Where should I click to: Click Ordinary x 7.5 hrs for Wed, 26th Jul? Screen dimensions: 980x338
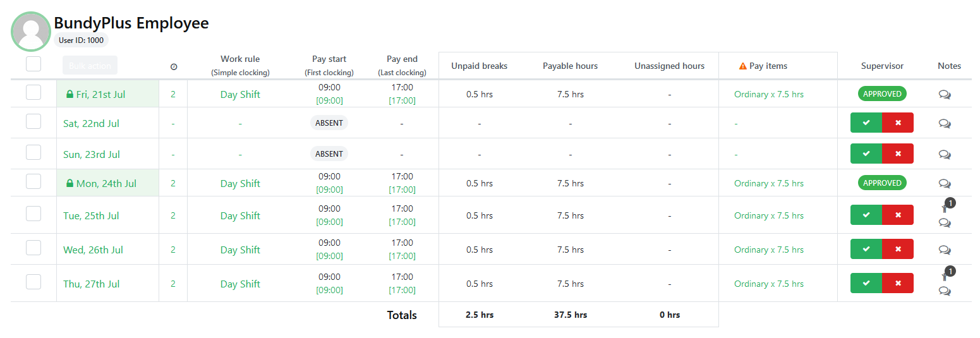point(769,250)
